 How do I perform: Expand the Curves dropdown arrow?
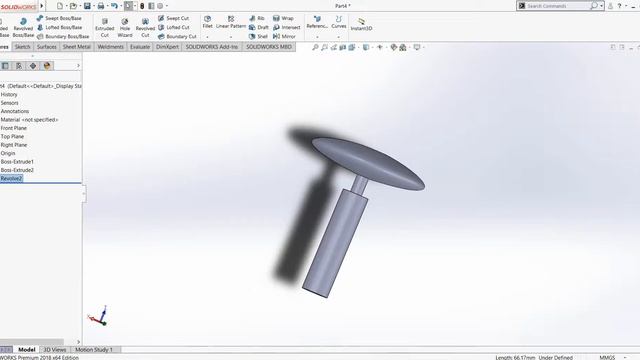pos(339,37)
